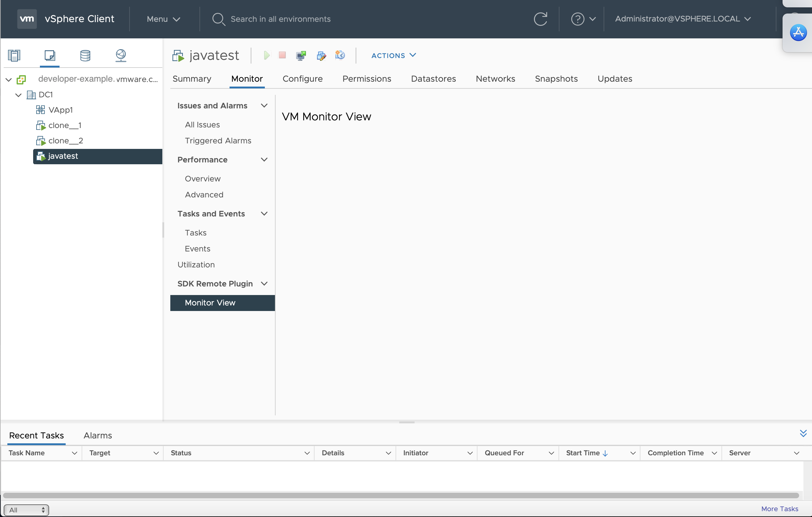
Task: Switch to the Networking inventory view
Action: 121,55
